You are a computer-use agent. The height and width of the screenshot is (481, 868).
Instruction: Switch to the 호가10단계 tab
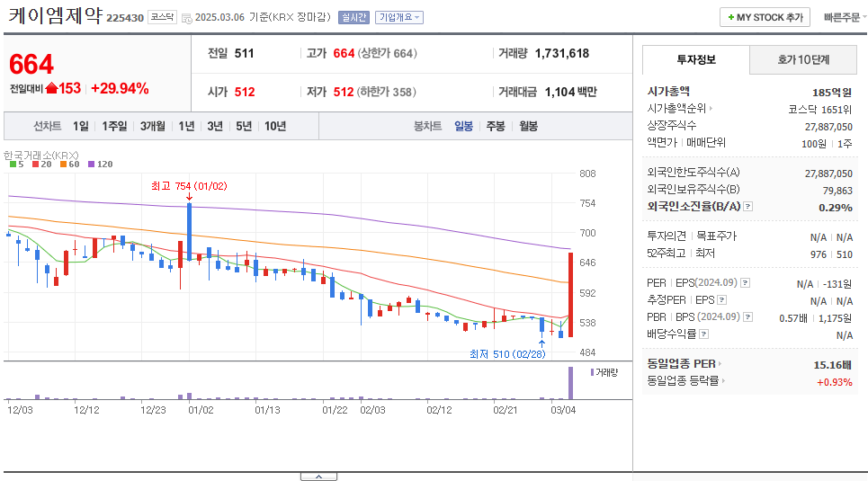(803, 59)
